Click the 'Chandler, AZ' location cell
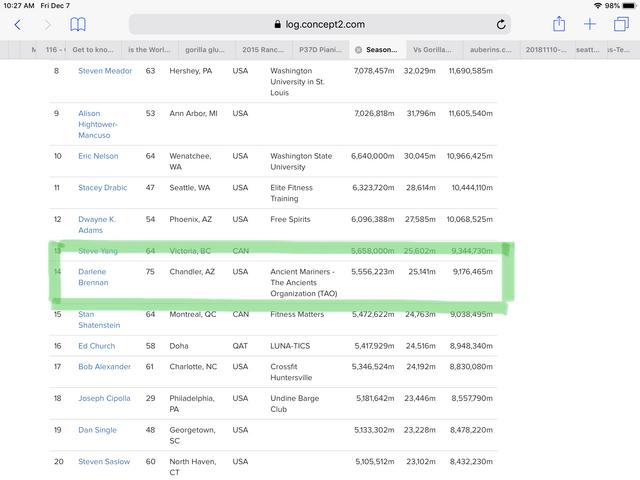This screenshot has height=480, width=640. [192, 271]
